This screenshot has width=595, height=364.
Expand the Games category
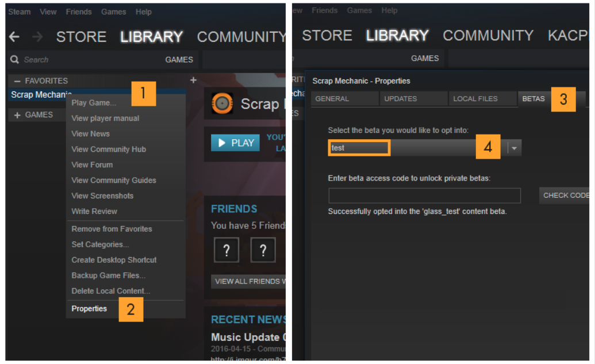17,115
